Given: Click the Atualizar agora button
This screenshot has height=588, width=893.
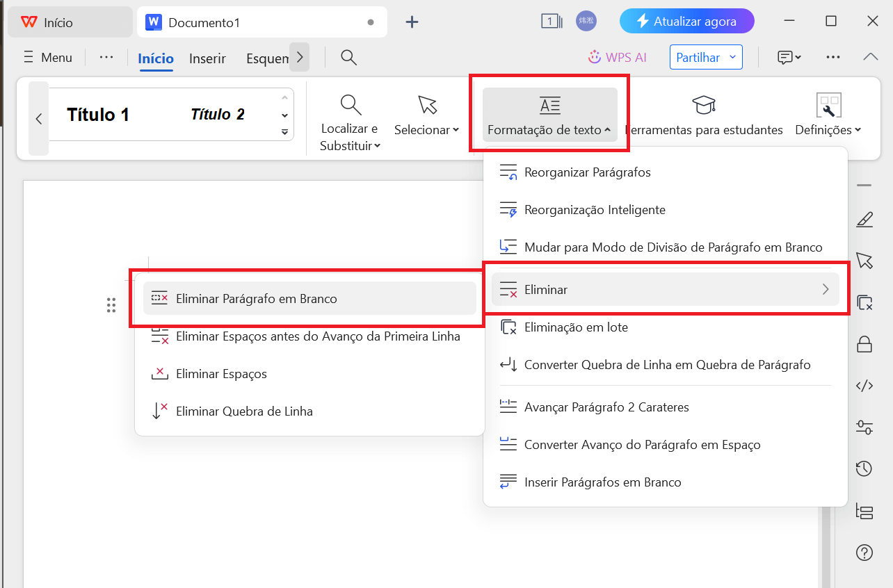Looking at the screenshot, I should 686,21.
